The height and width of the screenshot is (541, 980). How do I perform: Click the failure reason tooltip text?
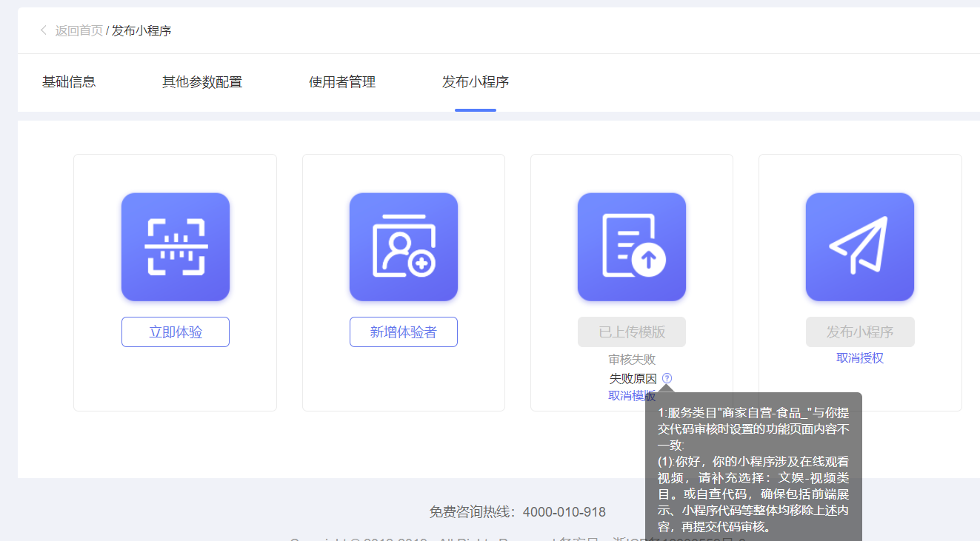click(x=753, y=470)
